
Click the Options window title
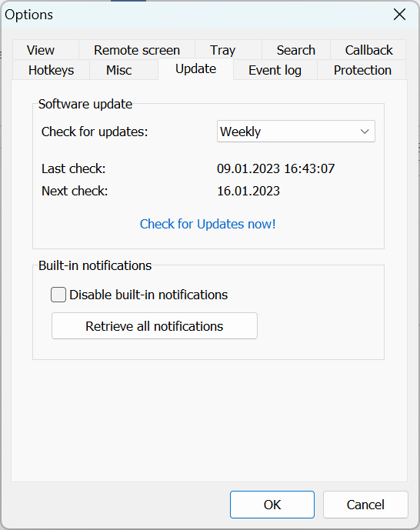[x=28, y=15]
